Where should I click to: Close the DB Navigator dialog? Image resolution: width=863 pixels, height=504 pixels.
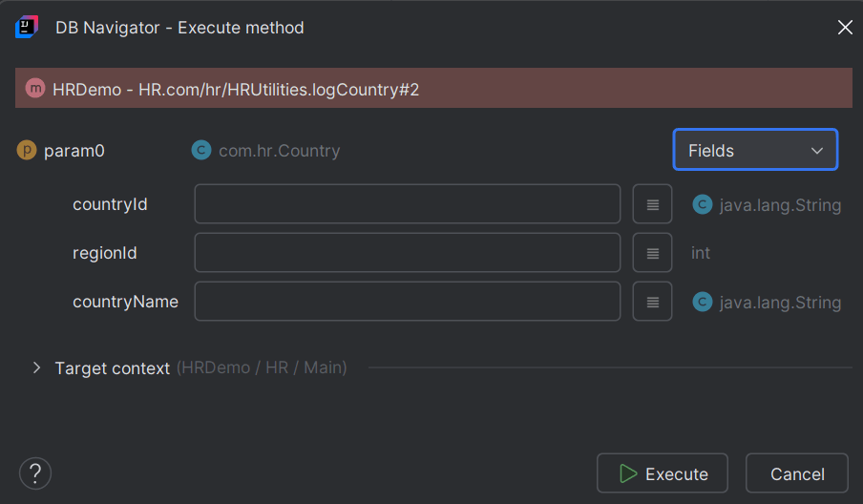[x=845, y=27]
